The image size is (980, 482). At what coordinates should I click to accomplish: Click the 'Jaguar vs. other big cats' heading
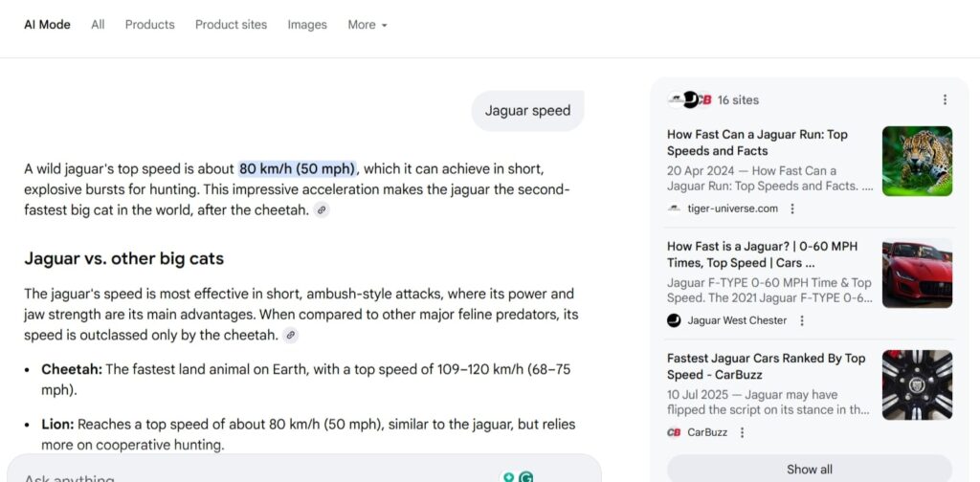point(123,258)
